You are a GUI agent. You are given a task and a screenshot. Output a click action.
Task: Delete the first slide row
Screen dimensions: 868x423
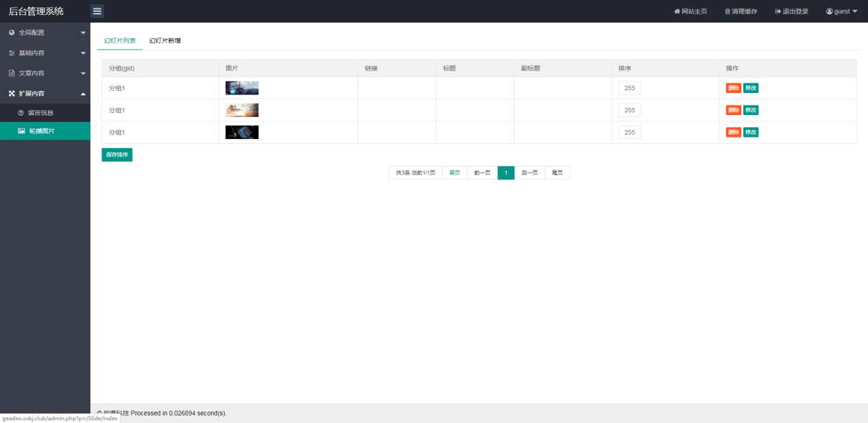[x=733, y=88]
